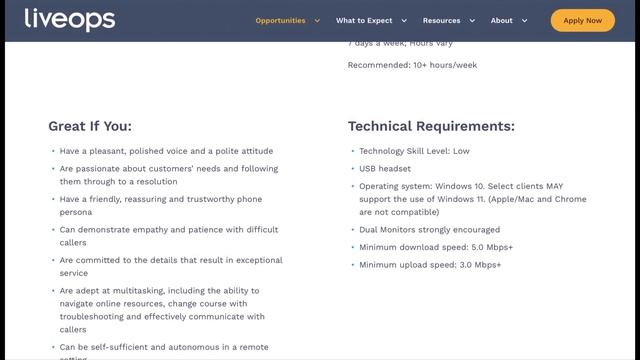Open the What to Expect menu
Screen dimensions: 640x360
click(x=364, y=20)
